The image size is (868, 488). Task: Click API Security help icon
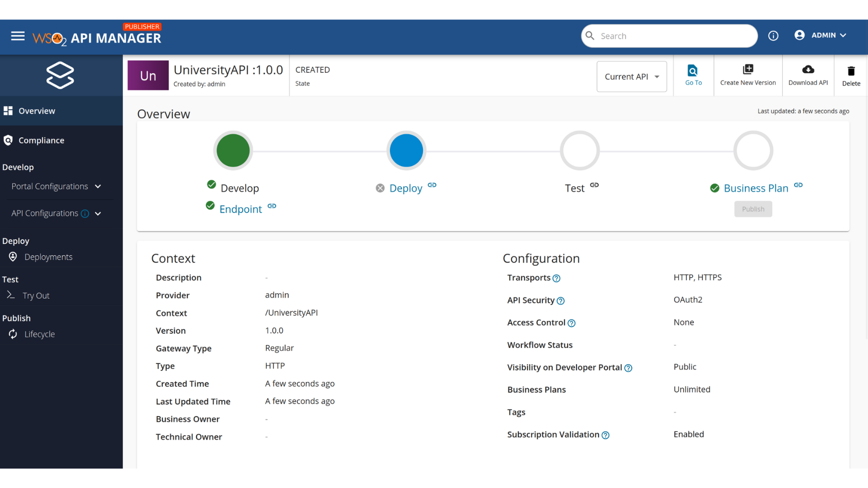pos(561,301)
